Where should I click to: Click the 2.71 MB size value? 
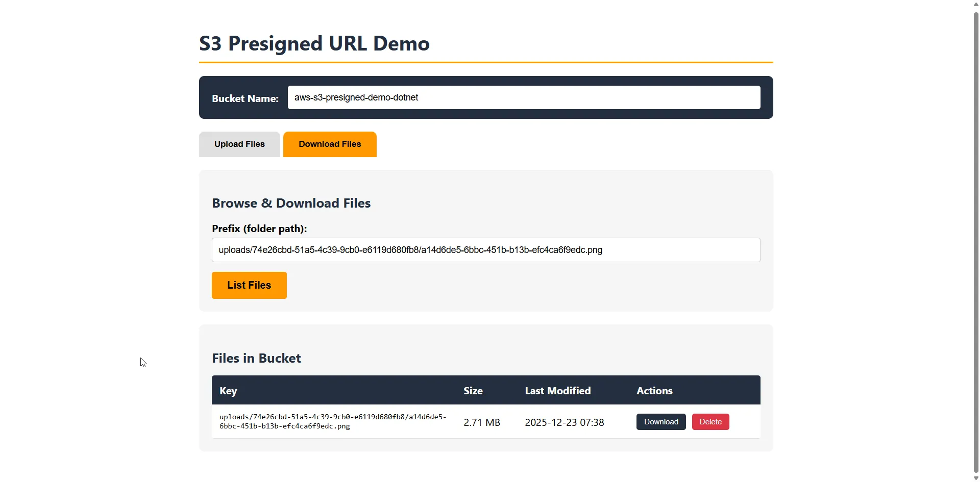tap(481, 422)
